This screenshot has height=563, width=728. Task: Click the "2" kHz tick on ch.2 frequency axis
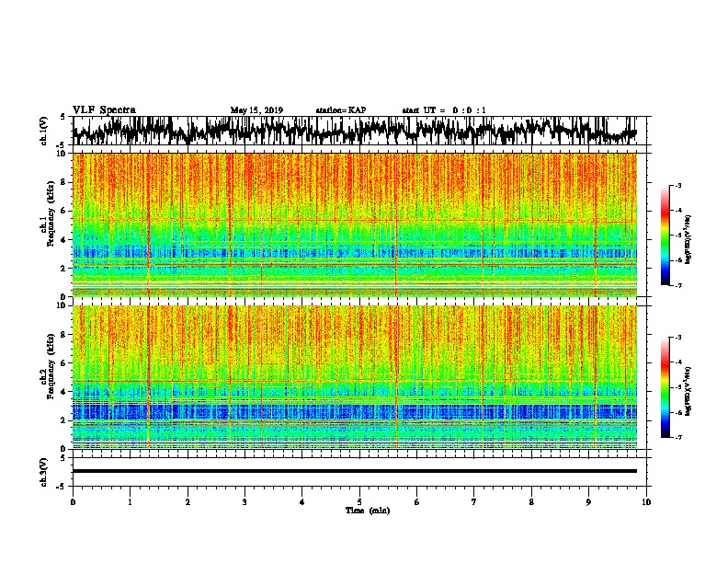(64, 420)
